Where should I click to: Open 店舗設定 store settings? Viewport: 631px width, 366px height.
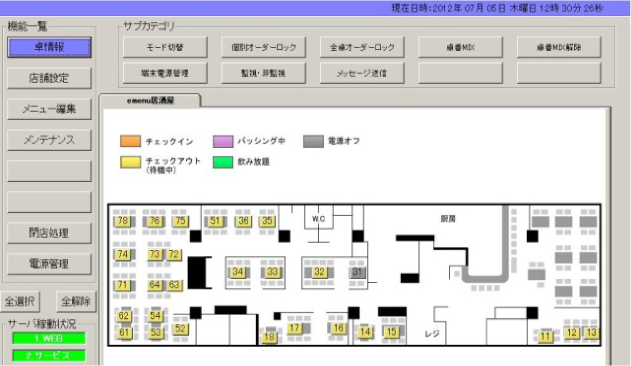pos(49,78)
